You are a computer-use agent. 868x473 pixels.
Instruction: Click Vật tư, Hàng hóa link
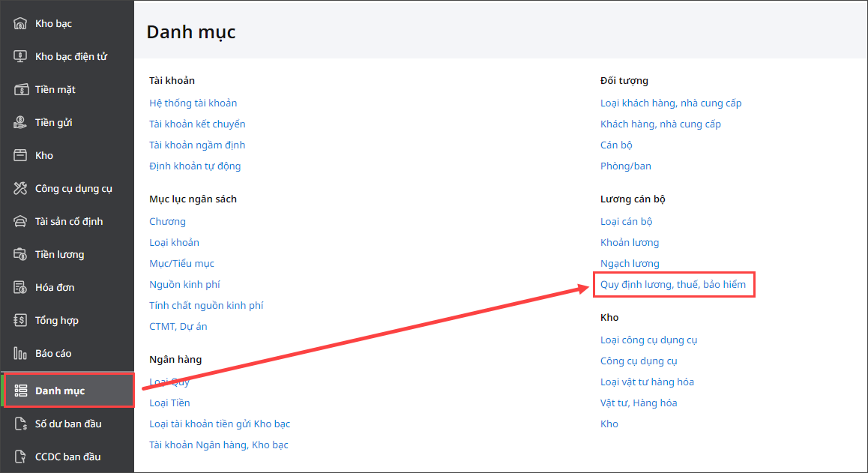click(639, 403)
